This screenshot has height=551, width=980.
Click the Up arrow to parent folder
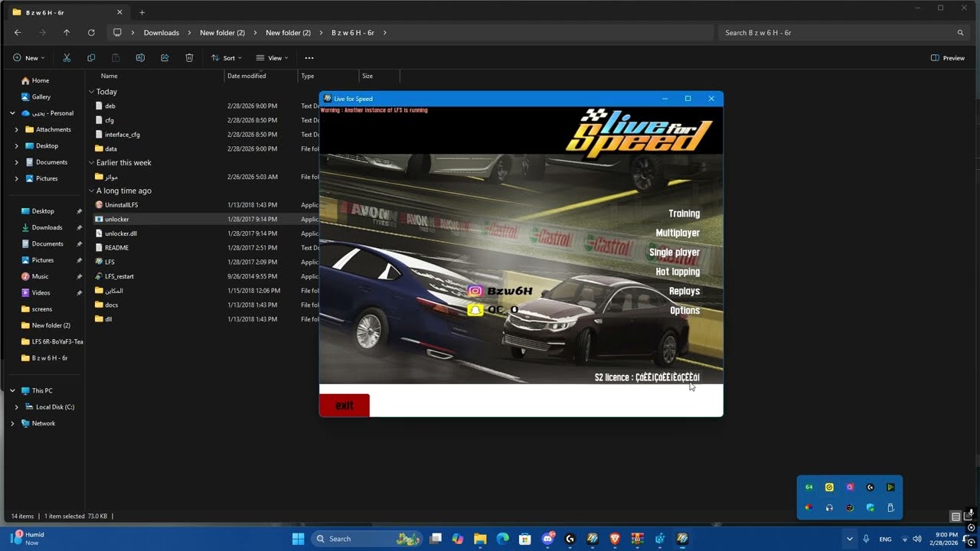[x=67, y=33]
